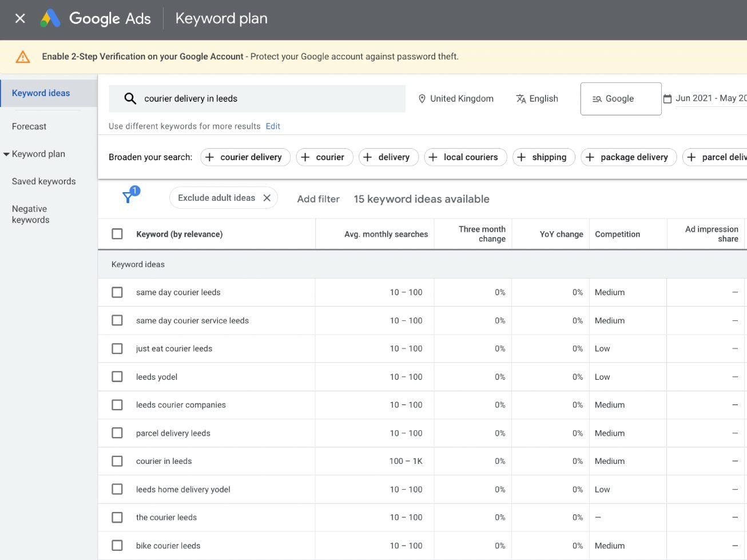Tick the select-all checkbox in the header row
The image size is (747, 560).
click(117, 234)
